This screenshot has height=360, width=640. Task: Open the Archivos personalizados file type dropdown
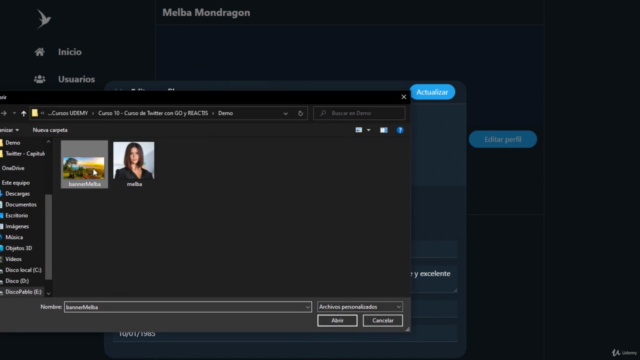click(360, 307)
